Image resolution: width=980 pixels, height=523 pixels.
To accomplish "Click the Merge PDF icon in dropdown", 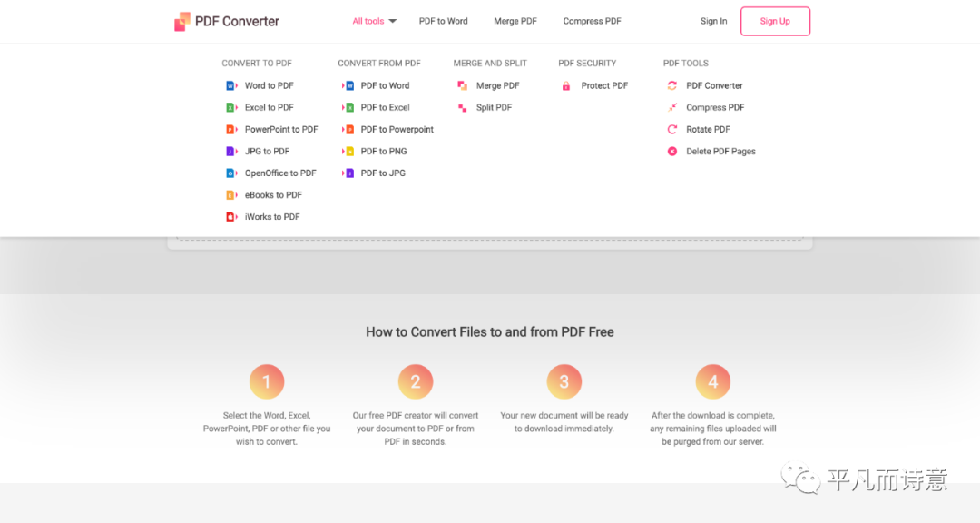I will point(463,86).
